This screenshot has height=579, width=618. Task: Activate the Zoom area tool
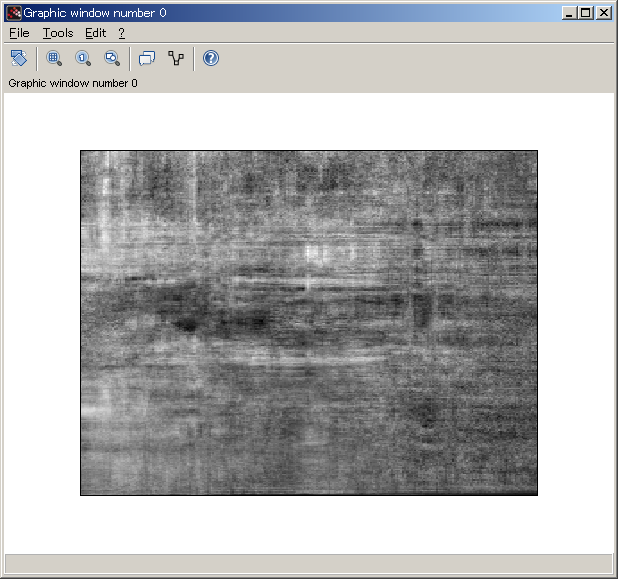click(x=54, y=58)
